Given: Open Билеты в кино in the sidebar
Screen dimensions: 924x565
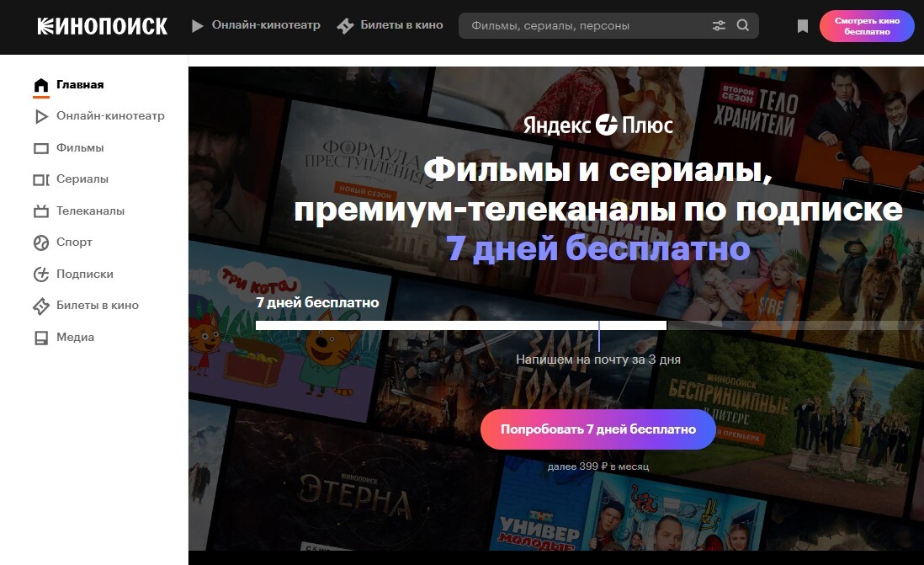Looking at the screenshot, I should [x=98, y=306].
